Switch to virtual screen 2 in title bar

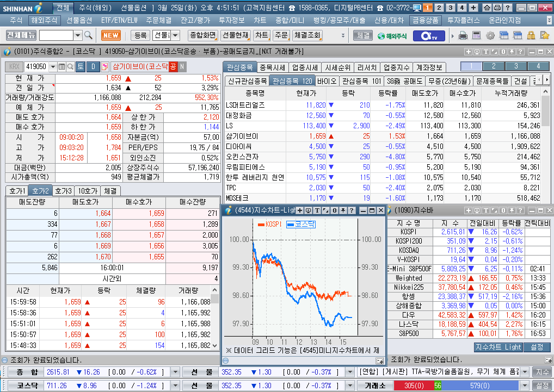[x=439, y=8]
